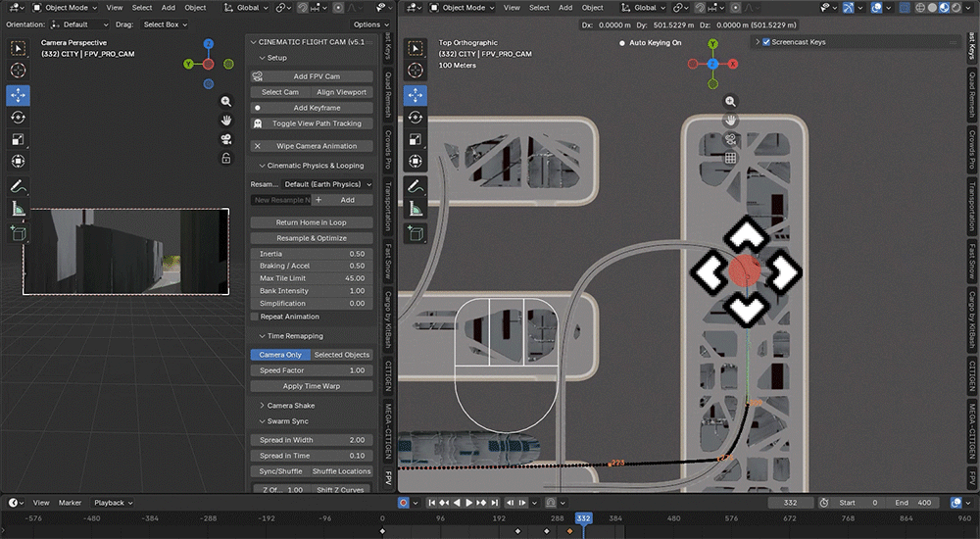Select the Move tool in left viewport
Viewport: 980px width, 539px height.
click(x=18, y=95)
